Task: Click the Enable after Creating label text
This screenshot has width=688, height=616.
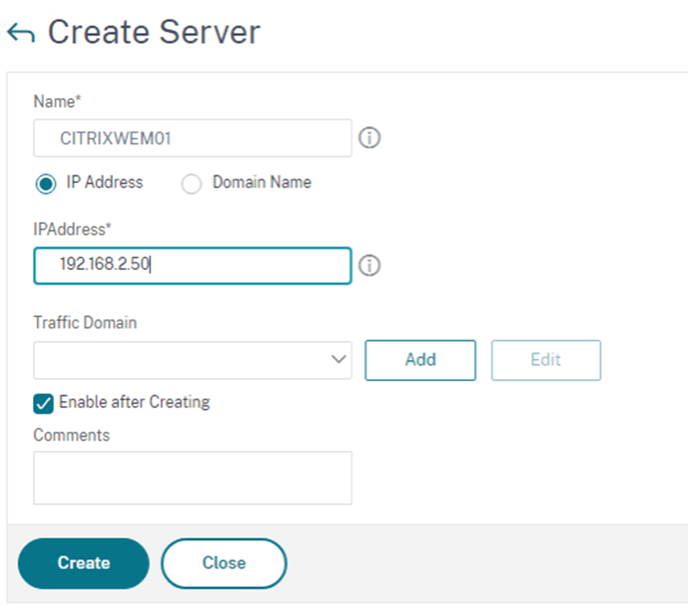Action: [135, 402]
